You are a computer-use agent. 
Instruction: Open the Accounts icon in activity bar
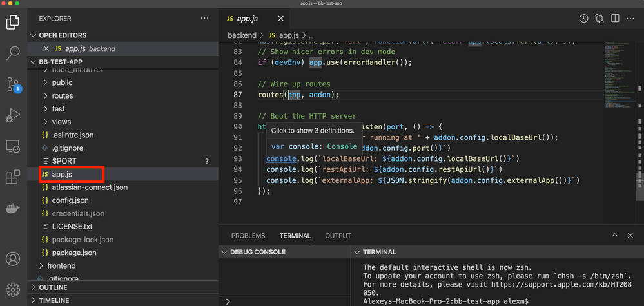point(13,259)
